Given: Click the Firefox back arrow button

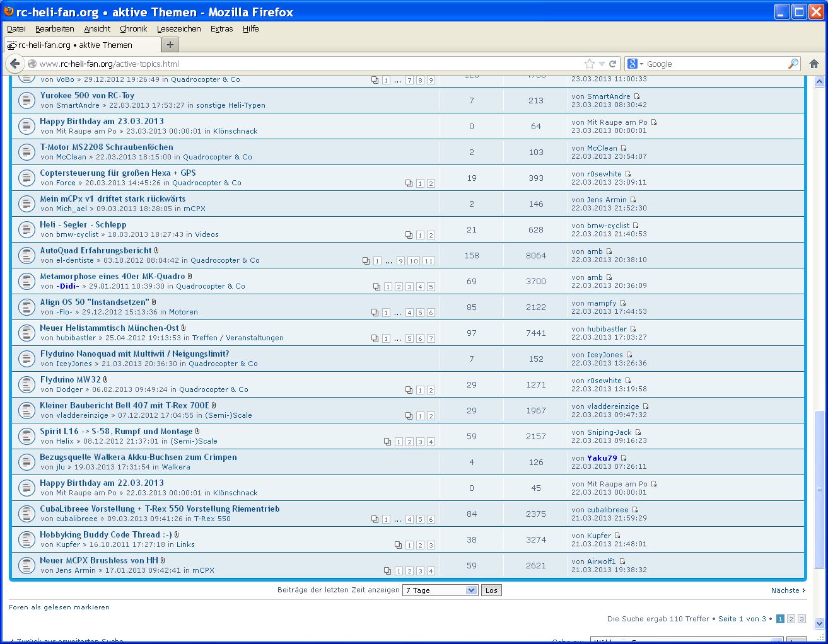Looking at the screenshot, I should [x=15, y=64].
